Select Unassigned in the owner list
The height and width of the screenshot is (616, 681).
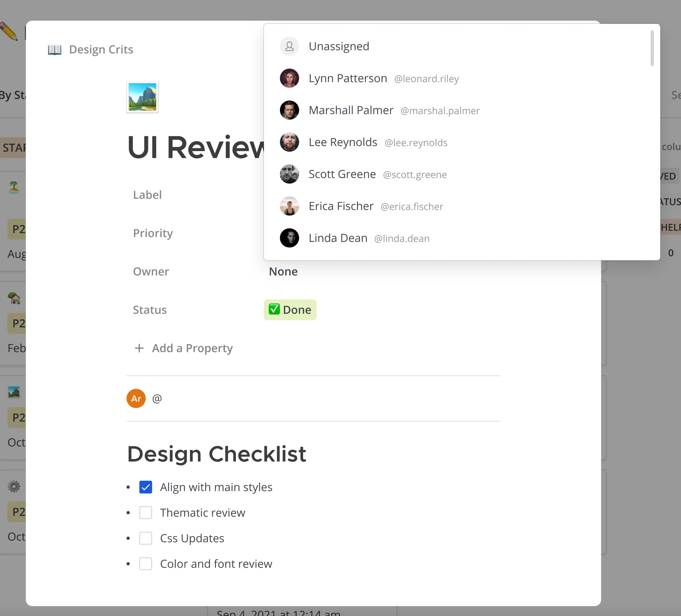462,46
